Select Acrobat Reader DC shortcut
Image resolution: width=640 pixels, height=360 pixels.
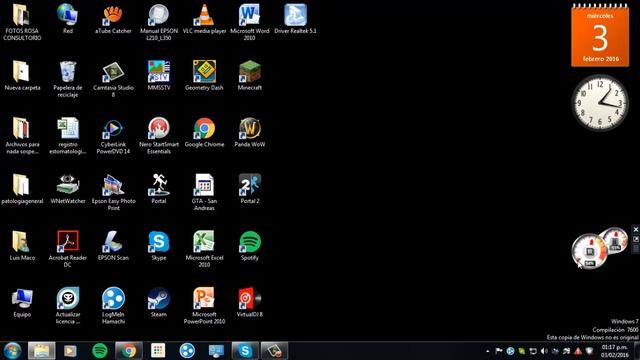(68, 249)
